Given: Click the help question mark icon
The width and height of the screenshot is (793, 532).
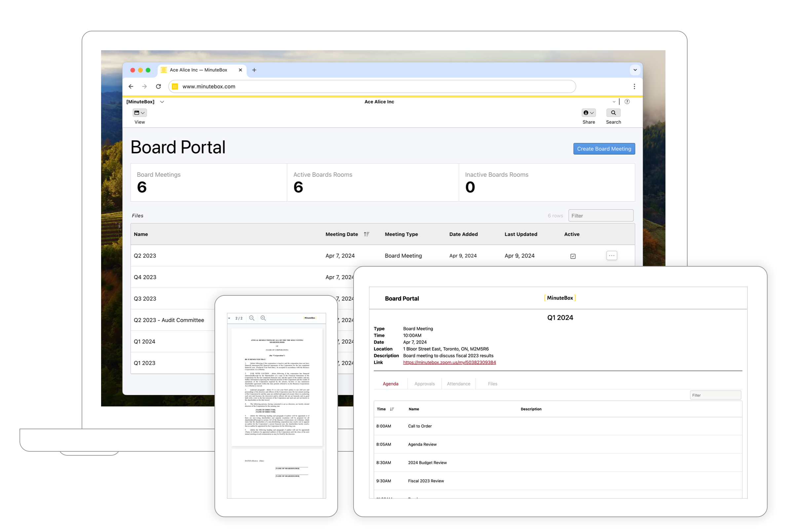Looking at the screenshot, I should tap(627, 102).
